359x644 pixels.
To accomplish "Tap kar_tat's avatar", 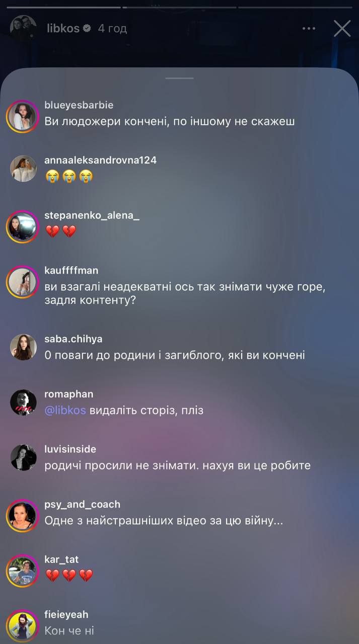I will pyautogui.click(x=23, y=571).
